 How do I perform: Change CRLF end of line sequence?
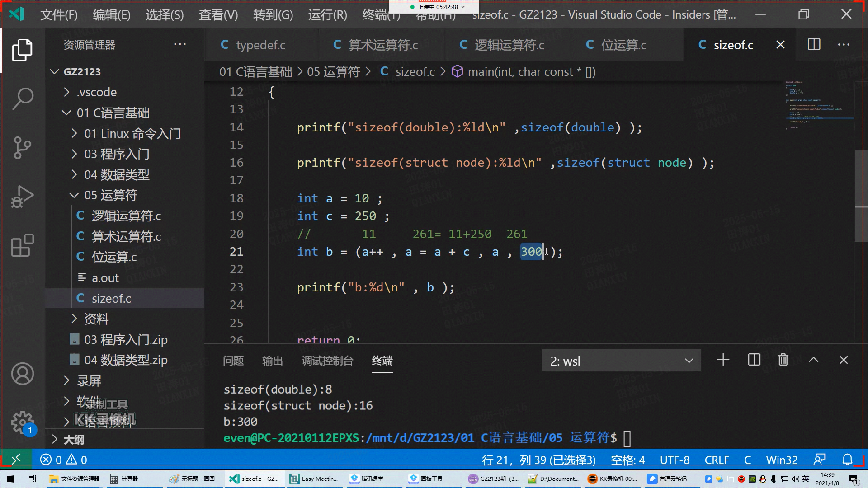click(717, 460)
